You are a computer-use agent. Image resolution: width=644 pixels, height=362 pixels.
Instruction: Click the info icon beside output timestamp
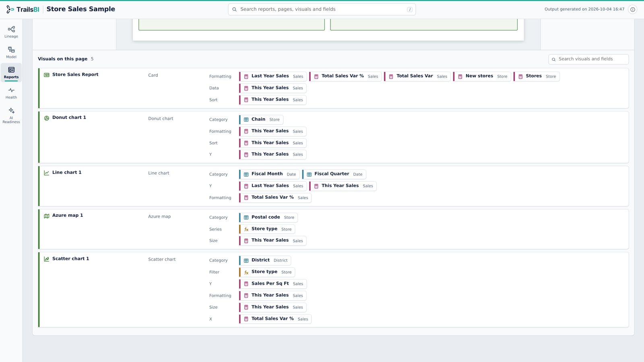pos(633,9)
